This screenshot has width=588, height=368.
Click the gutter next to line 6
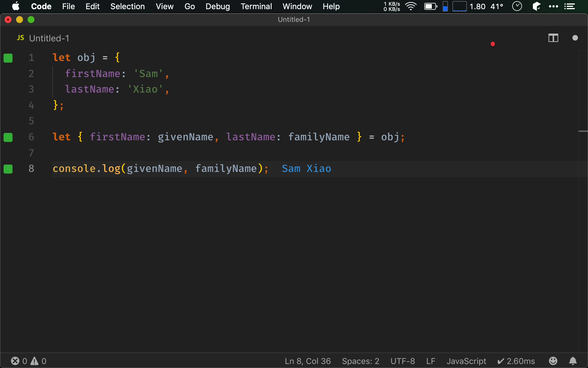(x=8, y=137)
